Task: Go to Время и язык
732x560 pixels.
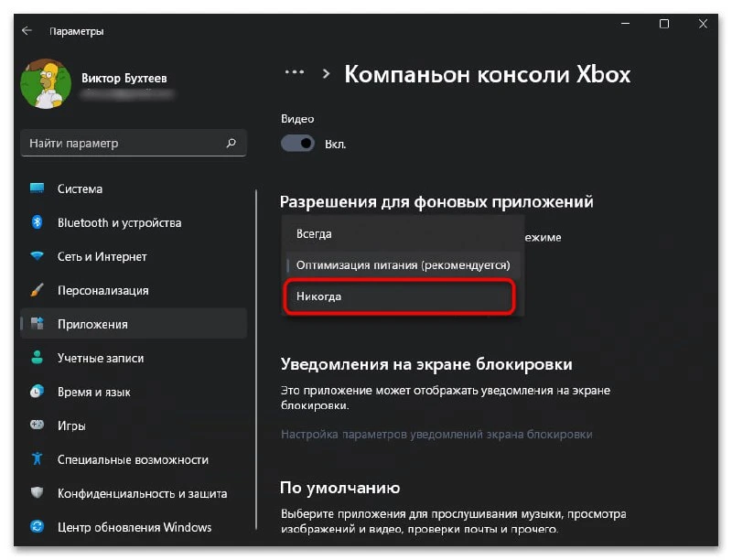Action: (134, 391)
